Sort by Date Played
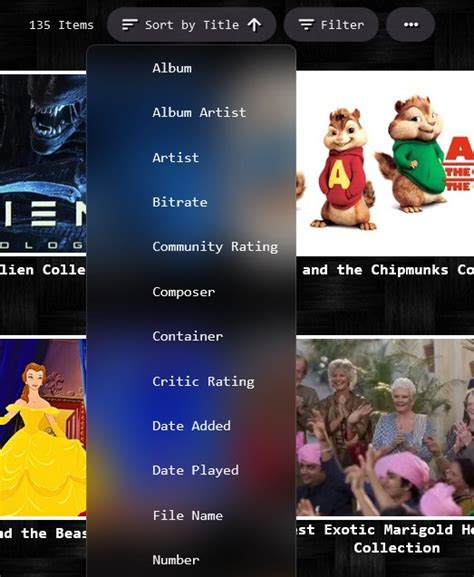This screenshot has width=474, height=577. 191,470
